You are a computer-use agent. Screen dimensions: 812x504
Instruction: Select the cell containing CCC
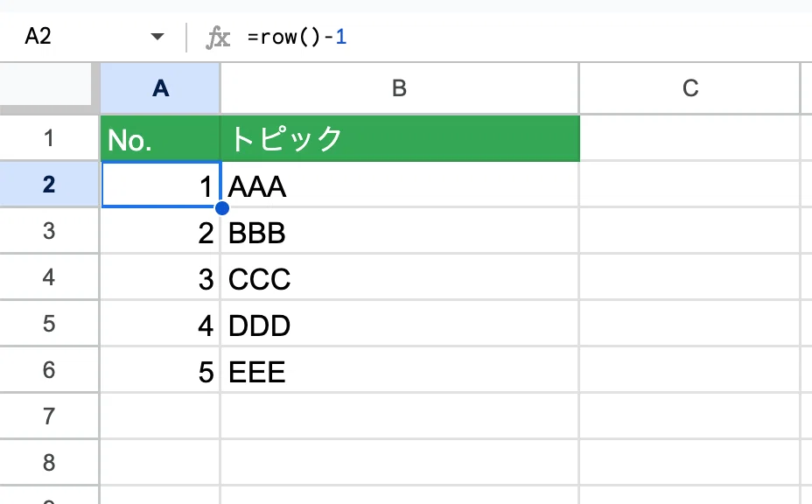(x=400, y=277)
